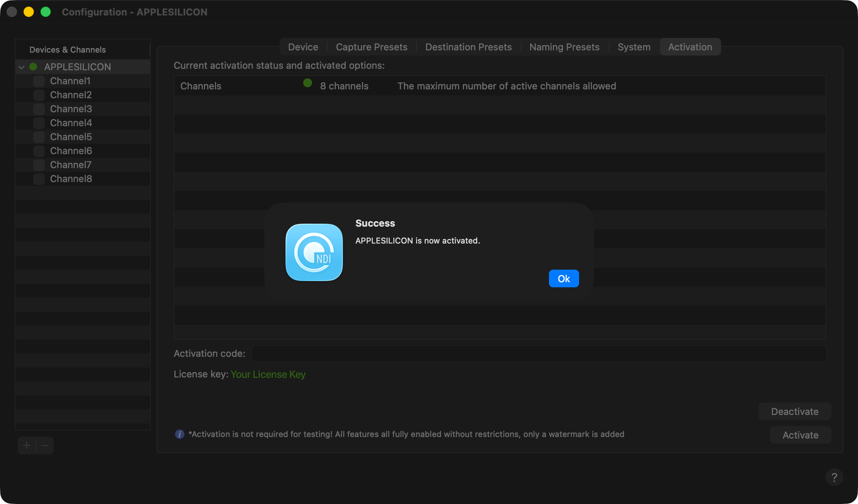Enable the Channel7 checkbox
The height and width of the screenshot is (504, 858).
pos(39,165)
